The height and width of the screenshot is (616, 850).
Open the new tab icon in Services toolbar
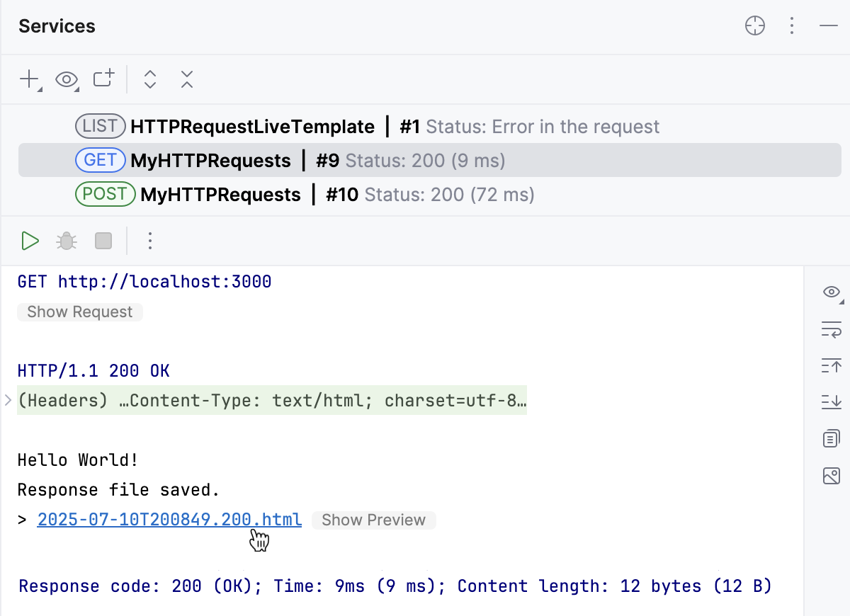103,79
